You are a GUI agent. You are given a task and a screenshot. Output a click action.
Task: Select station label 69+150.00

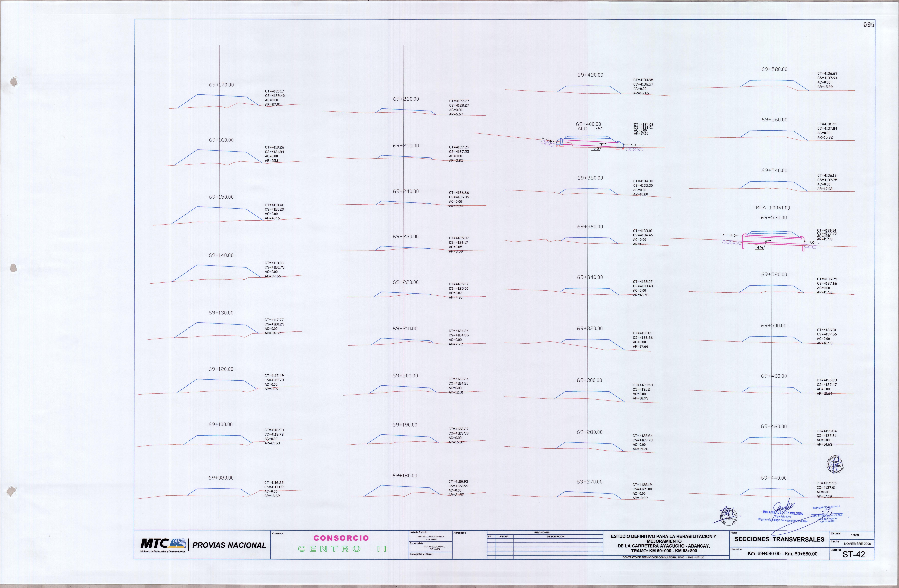tap(221, 197)
